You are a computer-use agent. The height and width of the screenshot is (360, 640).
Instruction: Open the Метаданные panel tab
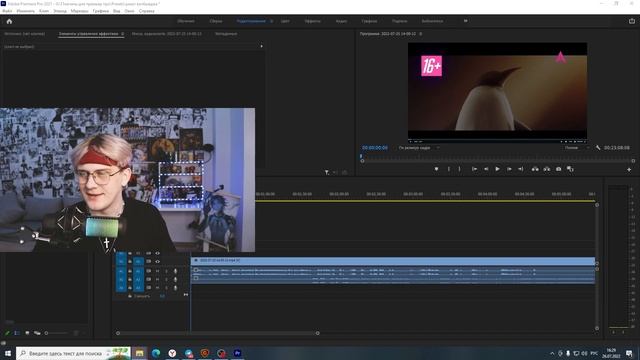click(x=226, y=34)
